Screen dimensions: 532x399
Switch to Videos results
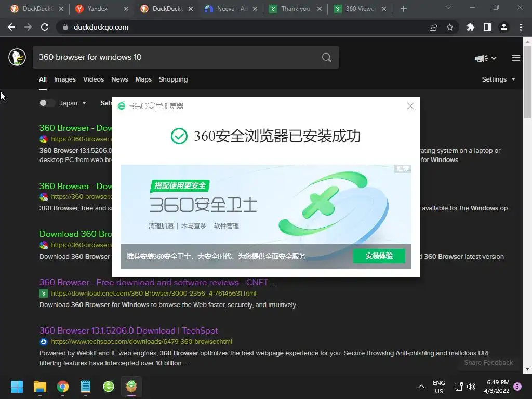[94, 79]
